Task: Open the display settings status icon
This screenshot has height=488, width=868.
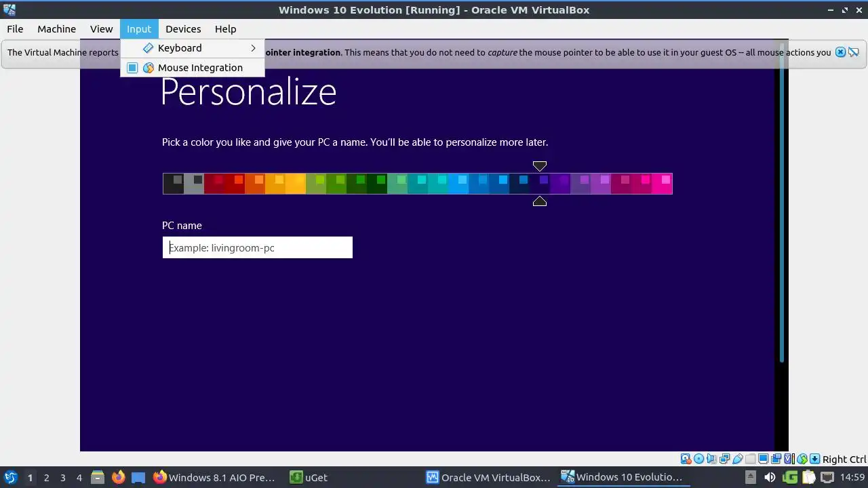Action: pos(763,459)
